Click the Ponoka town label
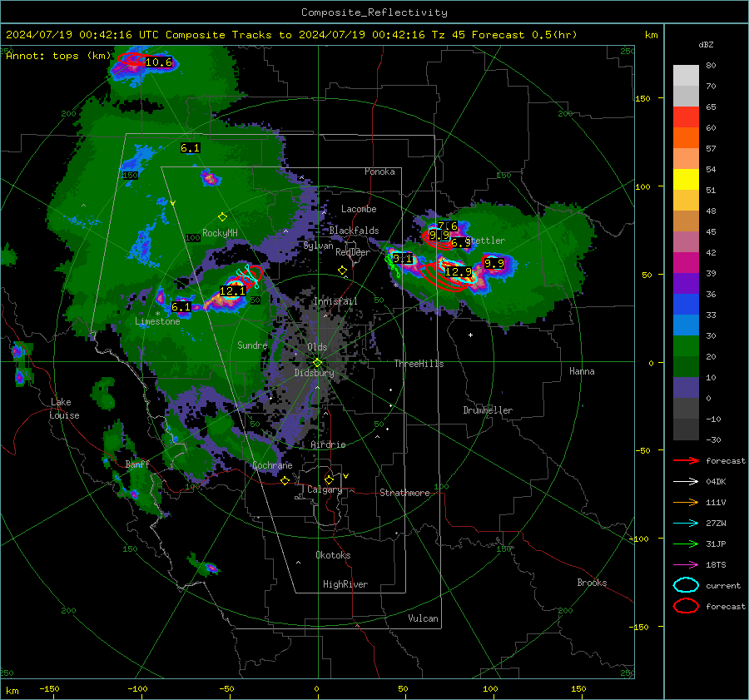This screenshot has width=749, height=700. 379,171
